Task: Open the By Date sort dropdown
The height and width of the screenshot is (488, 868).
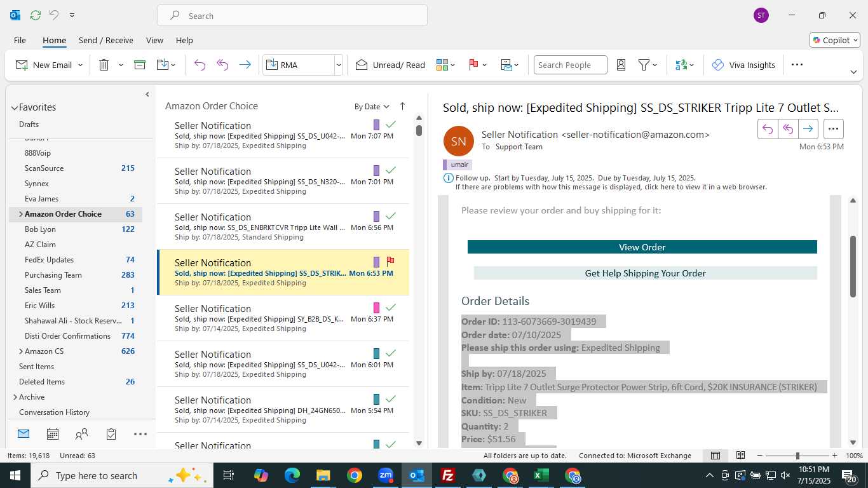Action: pyautogui.click(x=372, y=107)
